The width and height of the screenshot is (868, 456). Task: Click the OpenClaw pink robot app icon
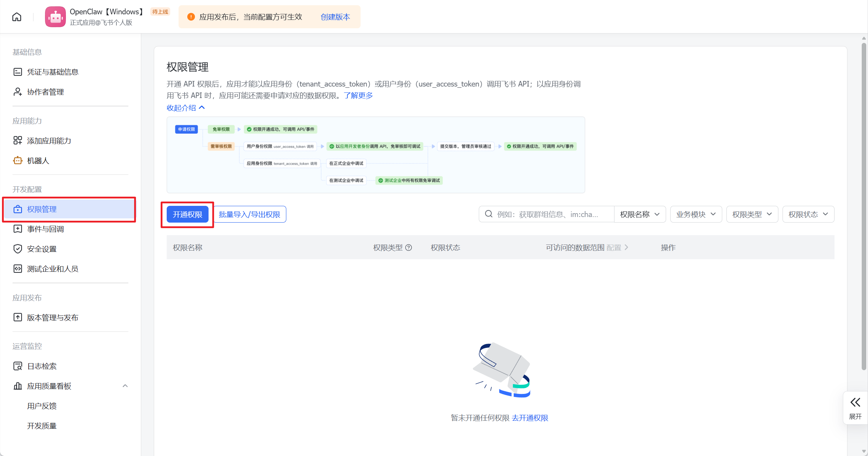55,17
